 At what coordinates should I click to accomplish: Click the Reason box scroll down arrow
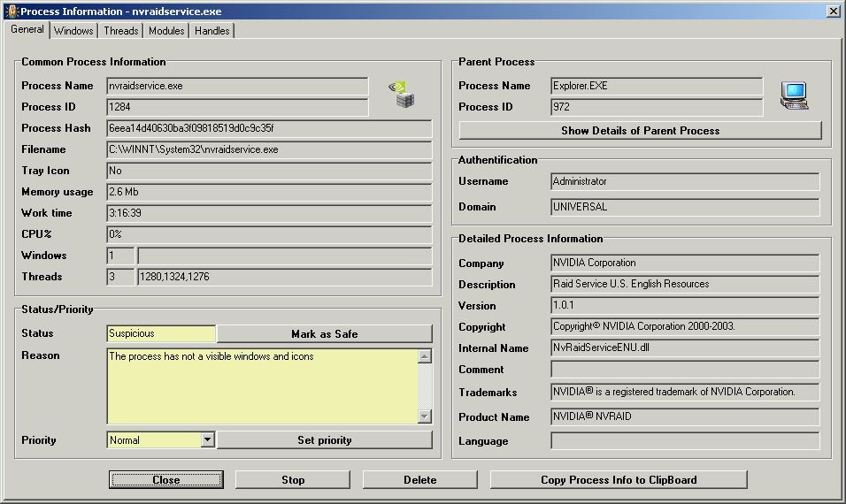click(x=425, y=416)
